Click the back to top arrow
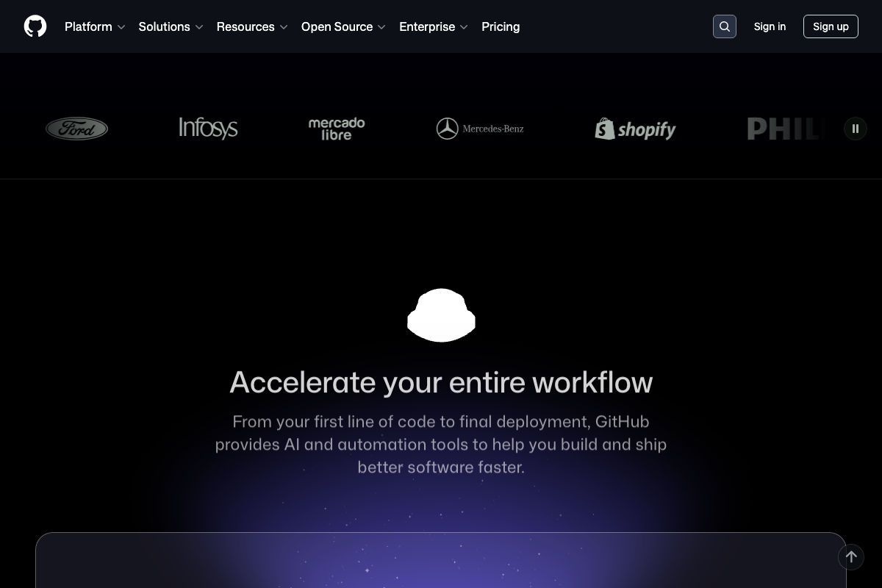882x588 pixels. 851,556
